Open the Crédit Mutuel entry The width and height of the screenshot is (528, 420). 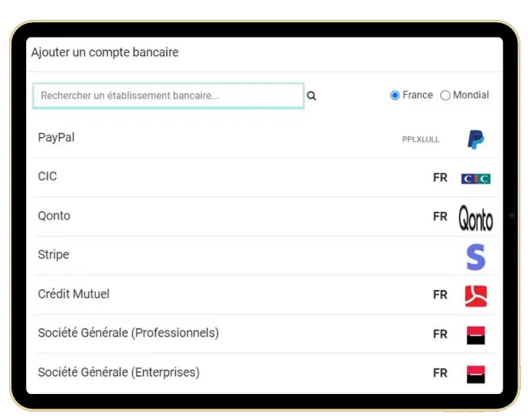[265, 295]
